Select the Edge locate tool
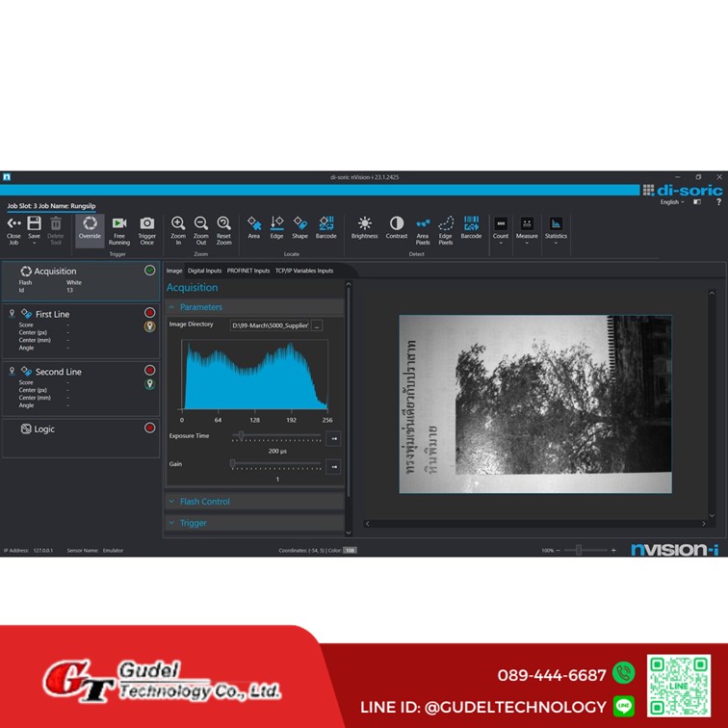The width and height of the screenshot is (728, 728). [276, 226]
